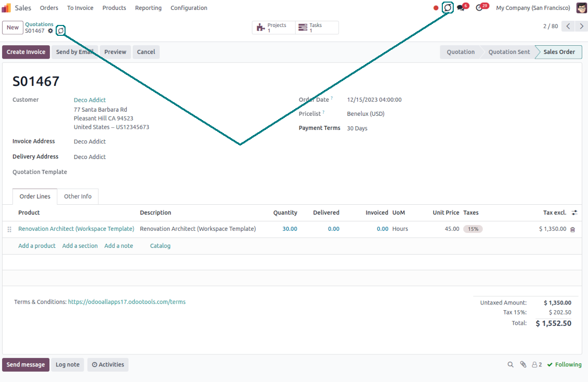Go to the previous record arrow
This screenshot has height=382, width=588.
click(x=568, y=26)
